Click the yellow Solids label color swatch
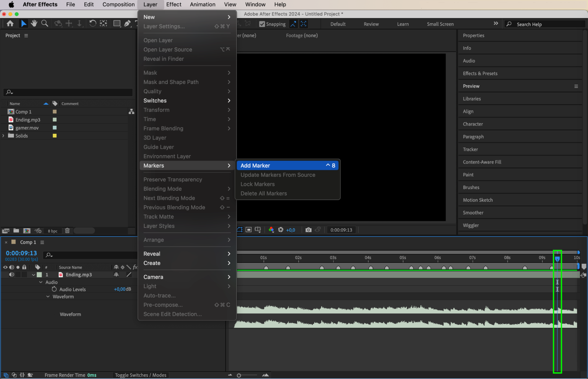This screenshot has width=588, height=379. 55,136
